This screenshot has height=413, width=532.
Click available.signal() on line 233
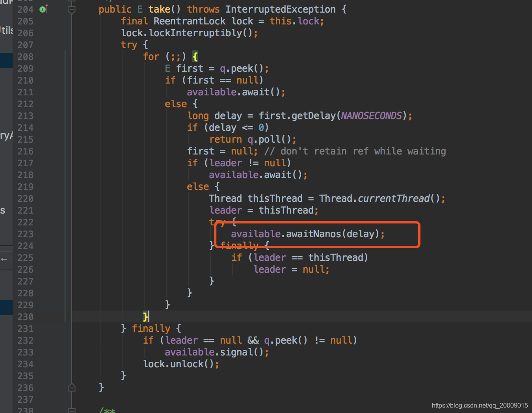click(214, 352)
